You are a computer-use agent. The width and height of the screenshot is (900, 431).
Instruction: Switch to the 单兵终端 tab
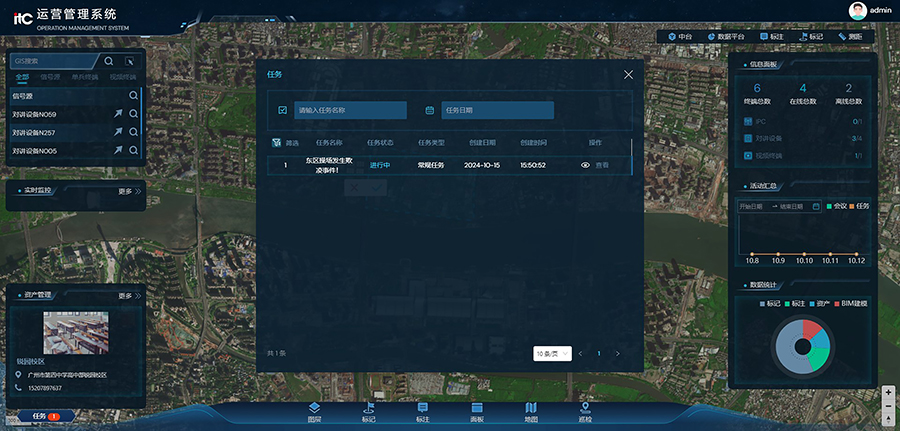pos(84,77)
